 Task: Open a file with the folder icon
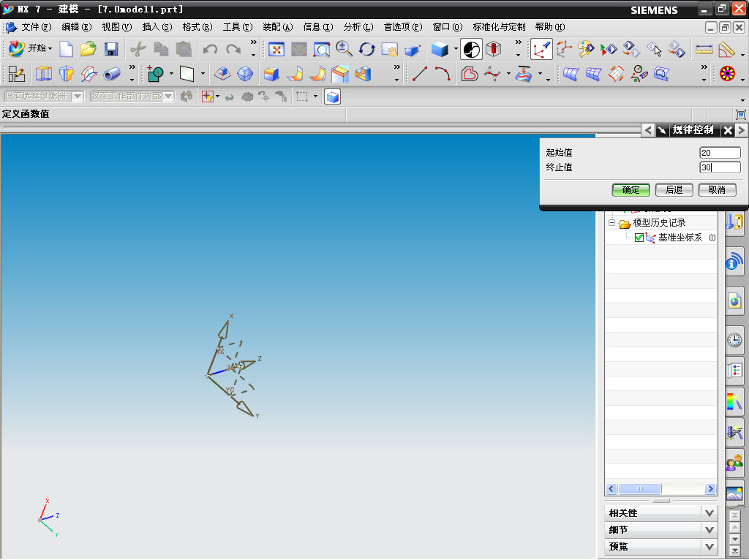click(x=89, y=49)
